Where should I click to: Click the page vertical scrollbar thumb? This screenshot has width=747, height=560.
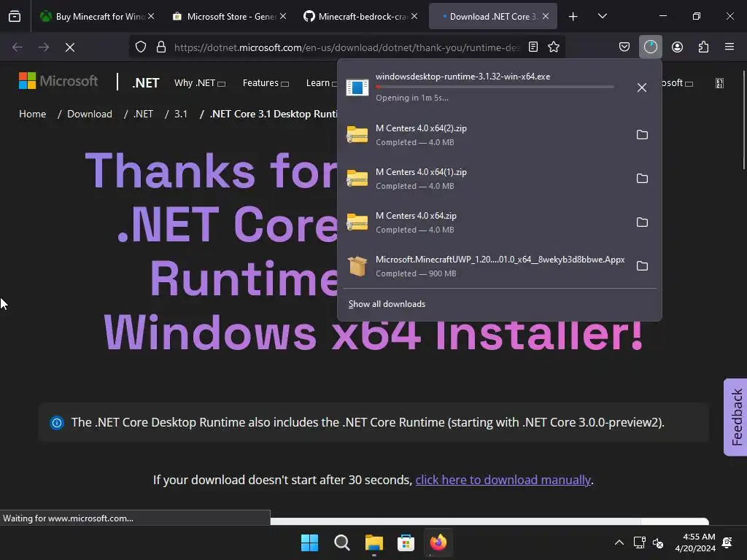coord(743,120)
